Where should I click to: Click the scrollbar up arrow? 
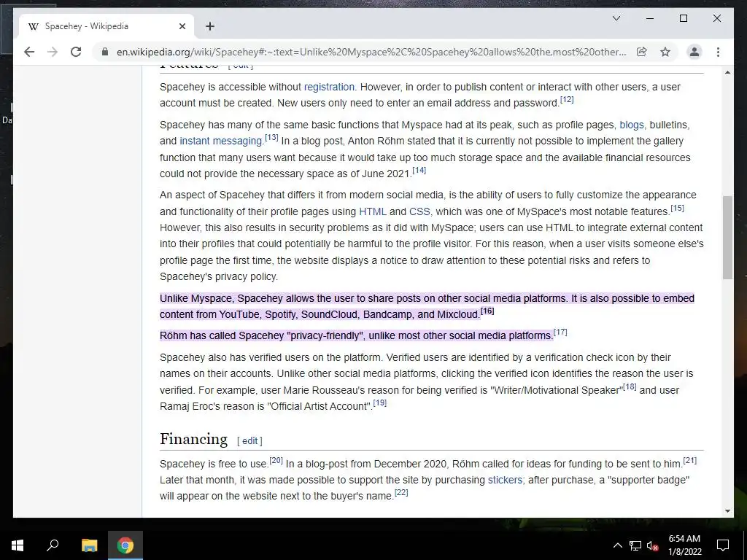tap(727, 72)
